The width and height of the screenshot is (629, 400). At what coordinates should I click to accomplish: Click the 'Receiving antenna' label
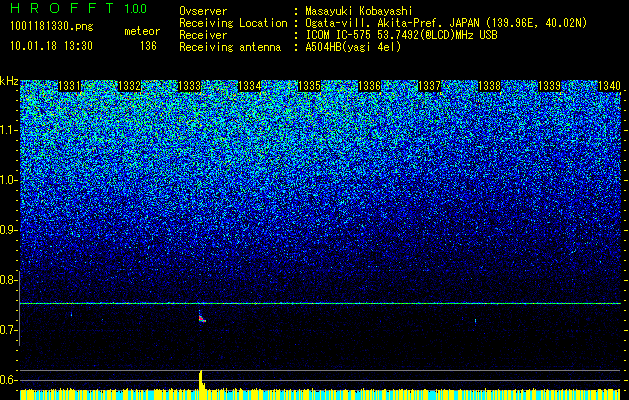click(230, 47)
